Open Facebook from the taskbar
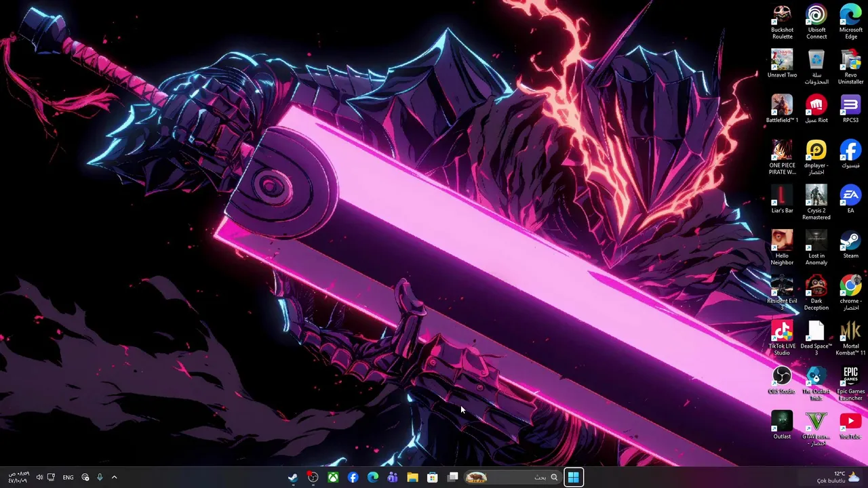 pyautogui.click(x=353, y=477)
